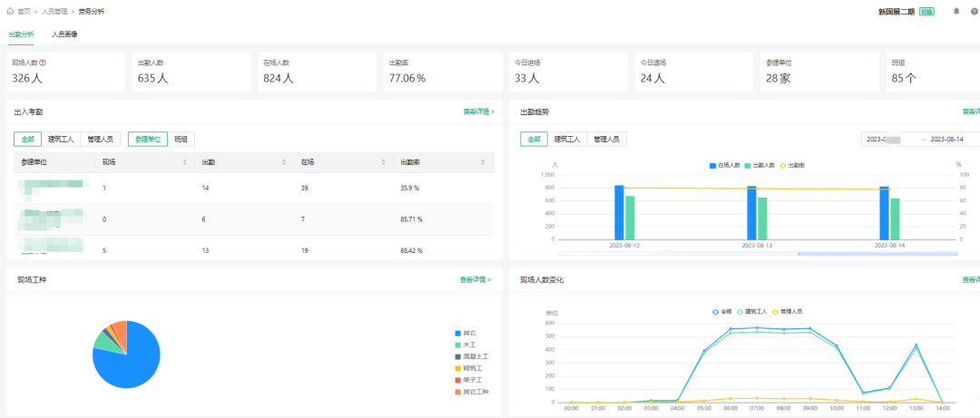
Task: Click the 出勤率 77.06% card
Action: click(443, 73)
